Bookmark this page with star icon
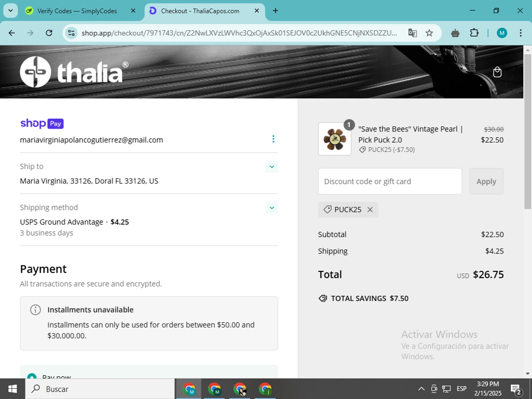 point(429,33)
